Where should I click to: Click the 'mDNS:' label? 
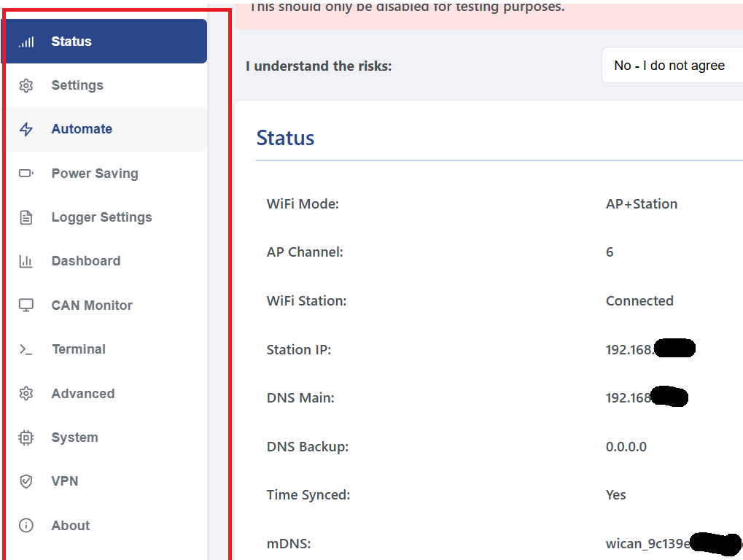point(289,543)
